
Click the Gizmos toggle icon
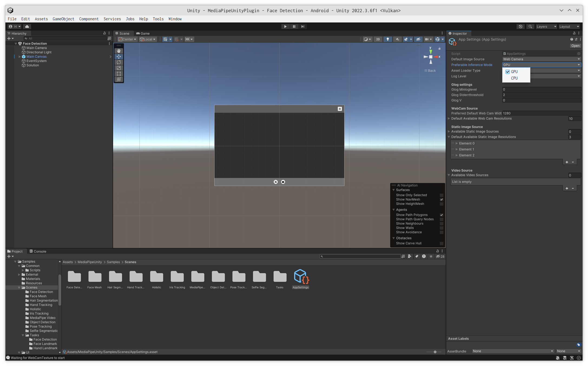pyautogui.click(x=437, y=39)
